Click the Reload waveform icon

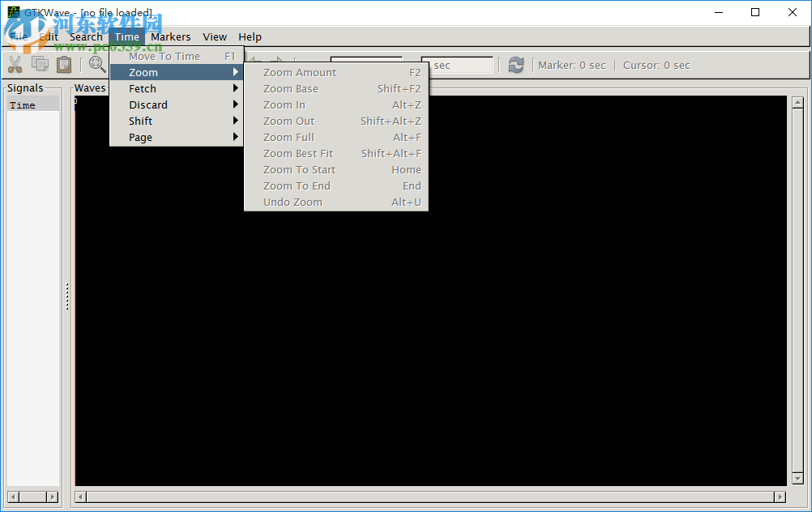(515, 66)
